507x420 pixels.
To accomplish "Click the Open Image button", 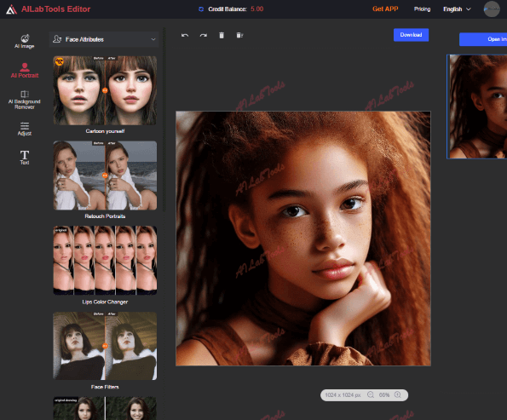I will click(483, 39).
